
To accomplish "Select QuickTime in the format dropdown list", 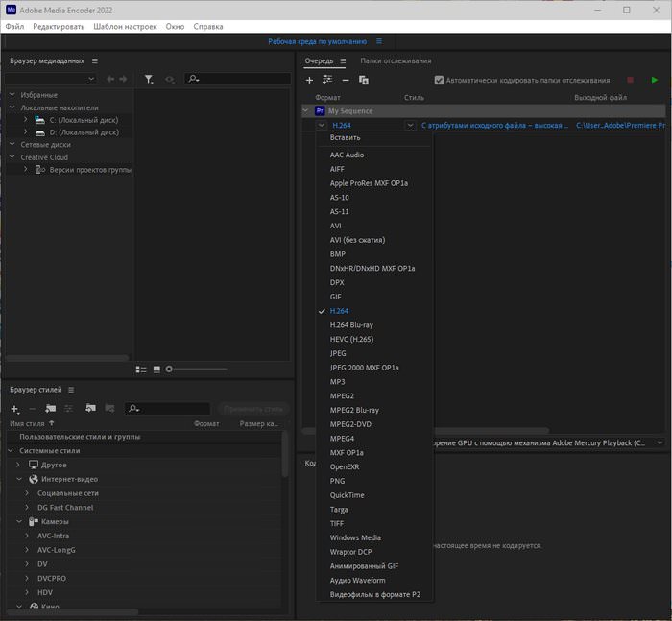I will 347,495.
